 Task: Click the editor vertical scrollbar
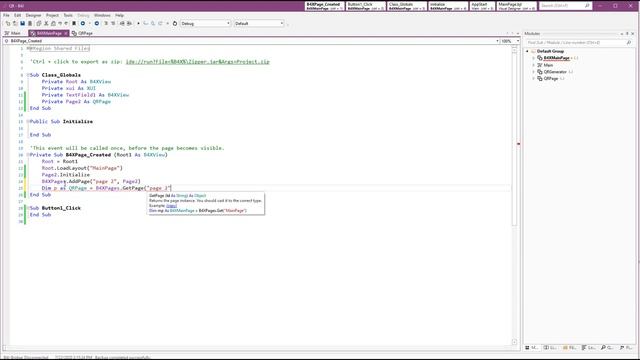click(514, 196)
